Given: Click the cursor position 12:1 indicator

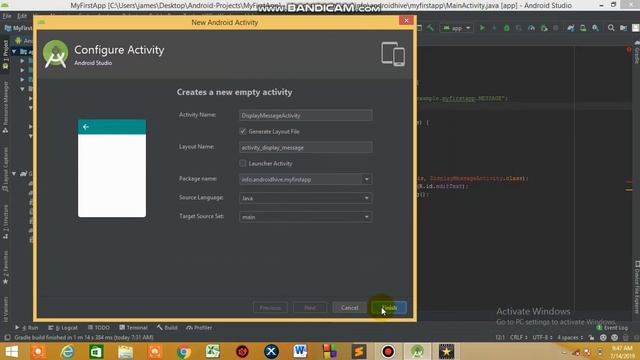Looking at the screenshot, I should [500, 337].
